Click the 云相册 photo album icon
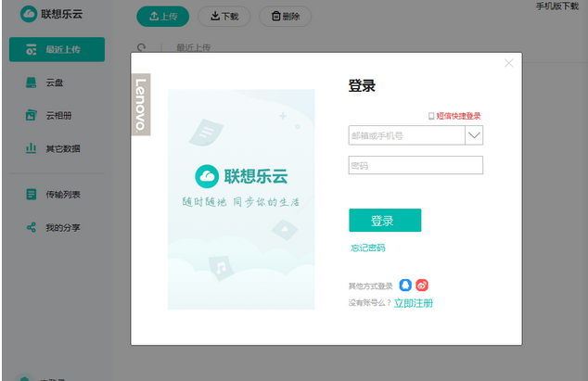 [x=32, y=115]
